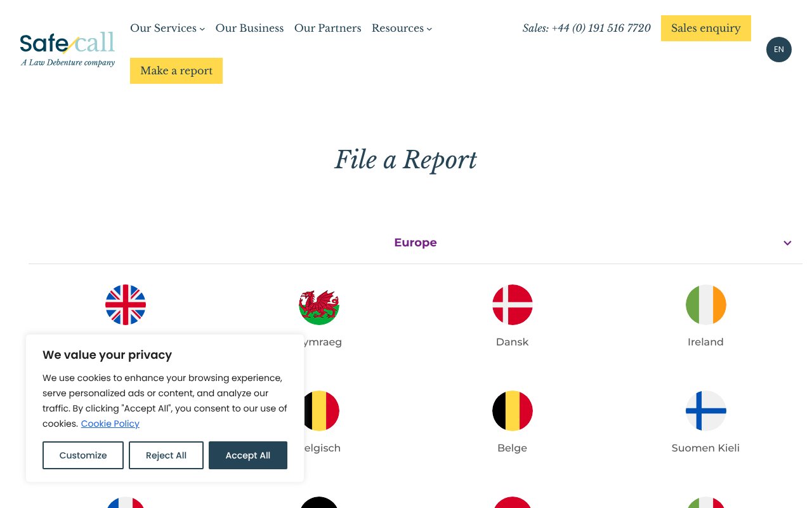Customize cookie preferences
The height and width of the screenshot is (508, 812).
coord(83,455)
